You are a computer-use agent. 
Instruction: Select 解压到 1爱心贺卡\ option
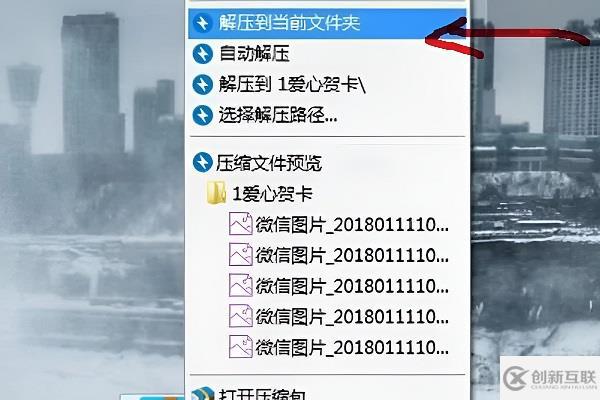click(x=327, y=84)
